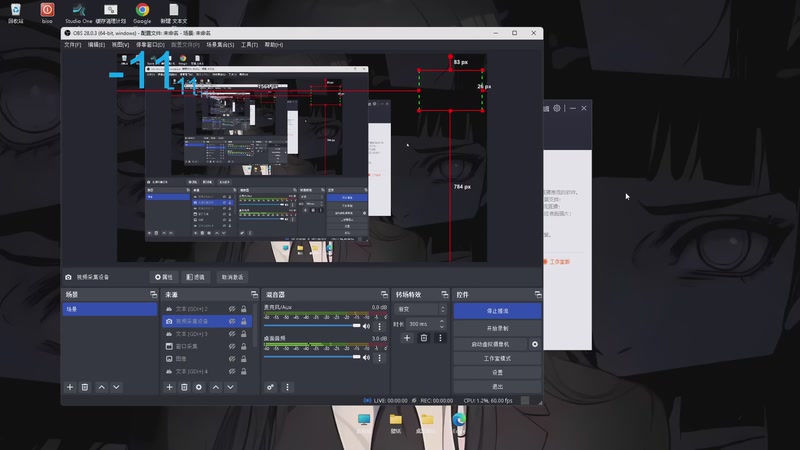This screenshot has height=450, width=800.
Task: Toggle visibility of 文本 (GDI+) 4 source
Action: pos(232,371)
